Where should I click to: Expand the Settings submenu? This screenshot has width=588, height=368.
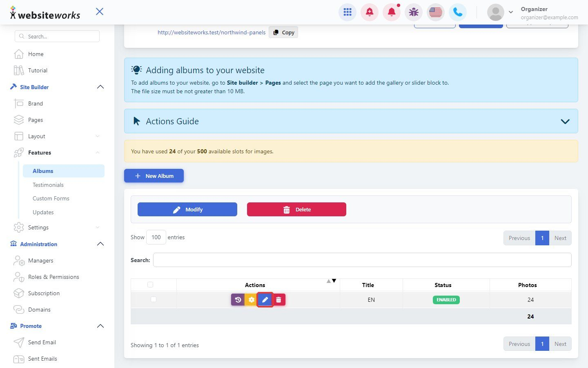[98, 227]
